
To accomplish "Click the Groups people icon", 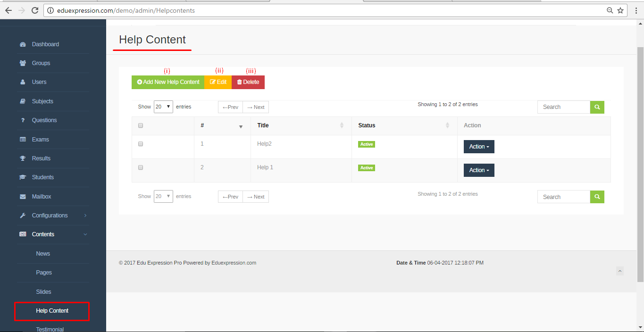I will pos(23,63).
